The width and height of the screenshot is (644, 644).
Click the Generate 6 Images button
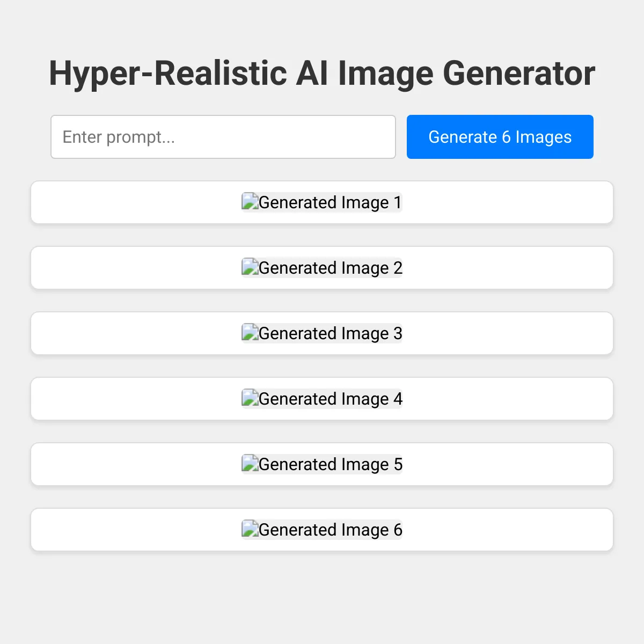coord(500,137)
